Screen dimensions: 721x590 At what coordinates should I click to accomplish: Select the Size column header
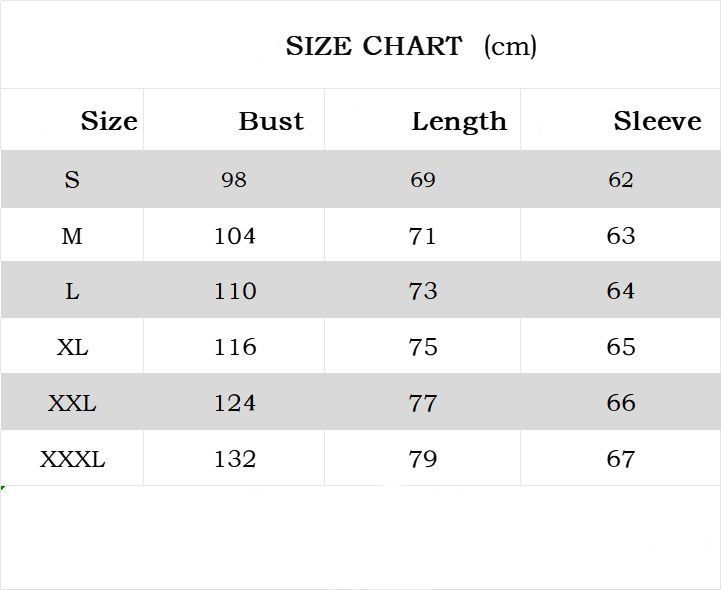coord(109,121)
